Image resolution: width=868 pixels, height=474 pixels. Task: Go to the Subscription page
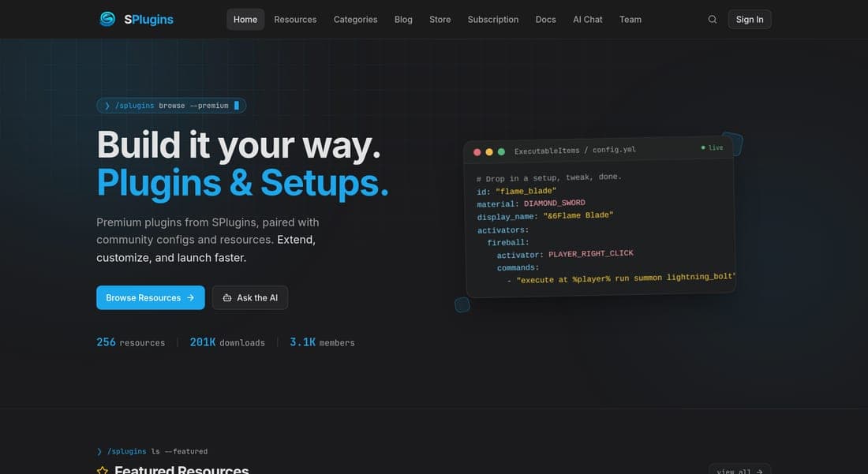click(492, 20)
